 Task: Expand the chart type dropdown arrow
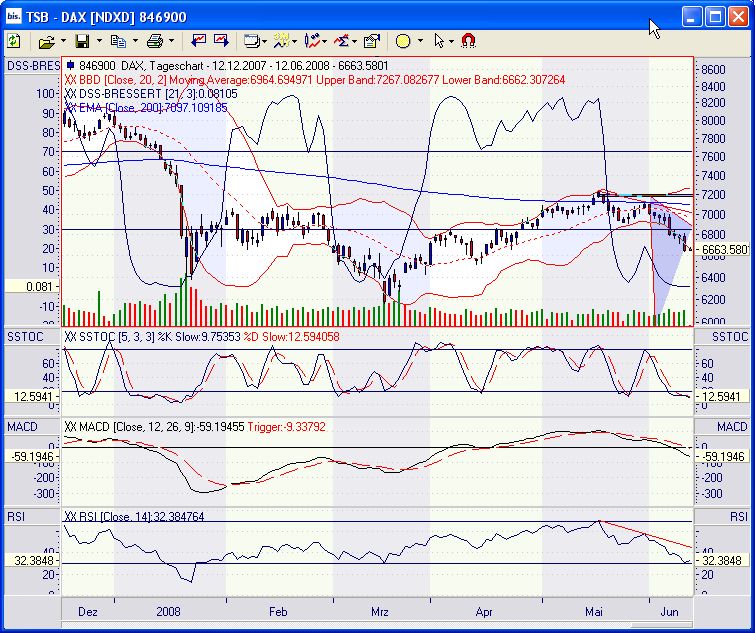[x=324, y=42]
